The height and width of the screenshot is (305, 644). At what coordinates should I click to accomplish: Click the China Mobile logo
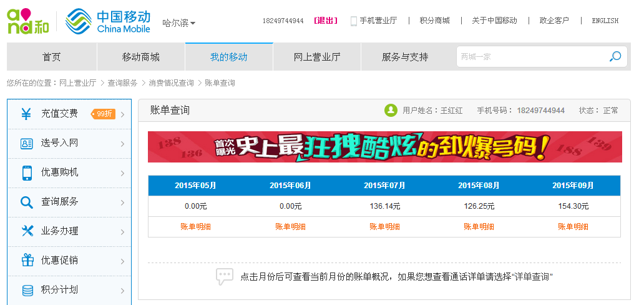click(108, 21)
